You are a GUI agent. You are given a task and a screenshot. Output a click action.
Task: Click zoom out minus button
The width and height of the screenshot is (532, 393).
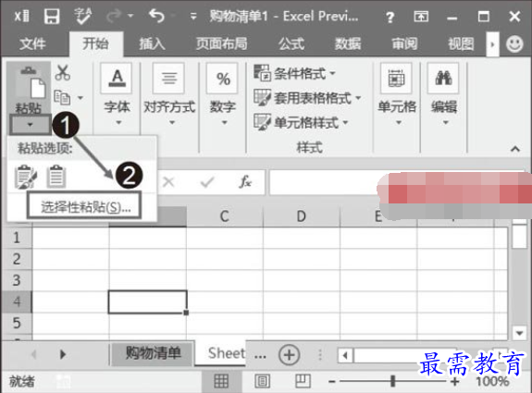[332, 382]
